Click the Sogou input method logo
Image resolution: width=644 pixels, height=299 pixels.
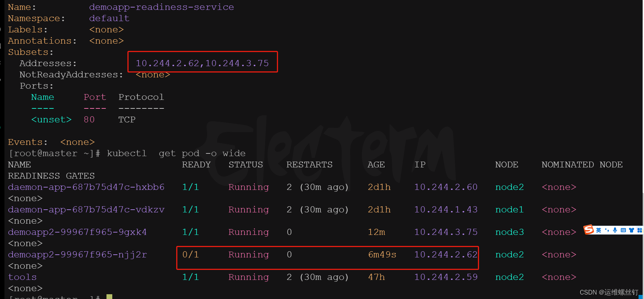[589, 230]
